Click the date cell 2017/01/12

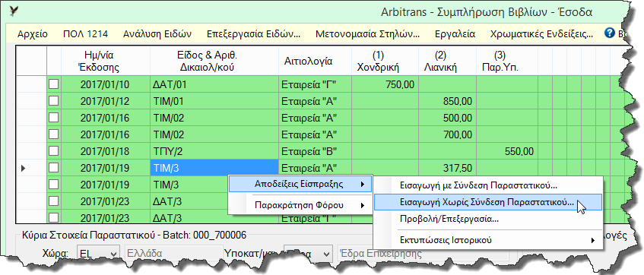tap(106, 101)
